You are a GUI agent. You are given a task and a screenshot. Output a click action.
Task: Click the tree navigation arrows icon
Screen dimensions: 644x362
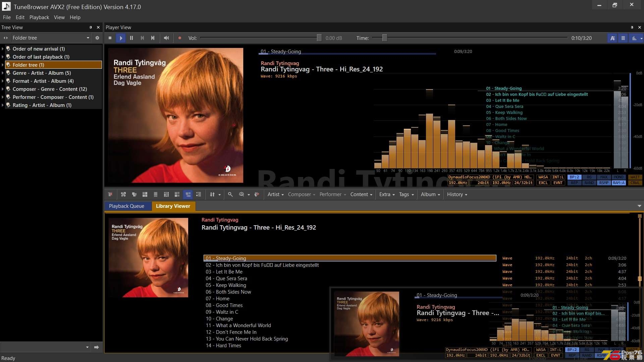pos(6,38)
